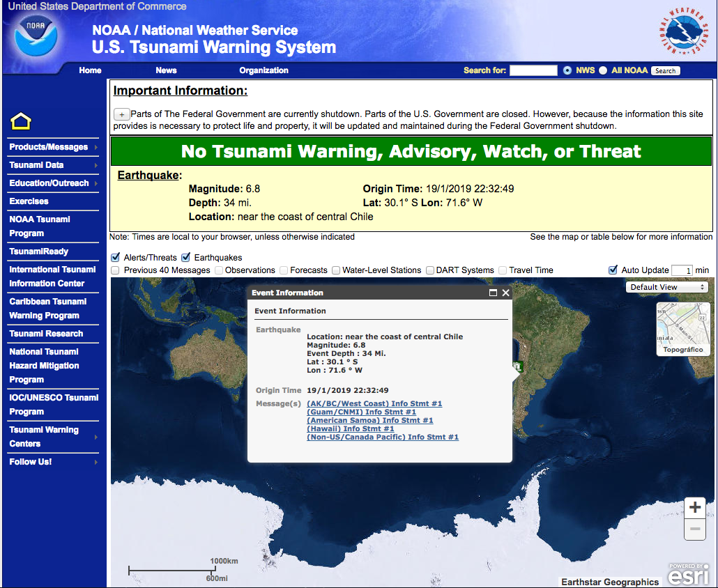The image size is (718, 588).
Task: Toggle the Auto Update checkbox
Action: [x=613, y=270]
